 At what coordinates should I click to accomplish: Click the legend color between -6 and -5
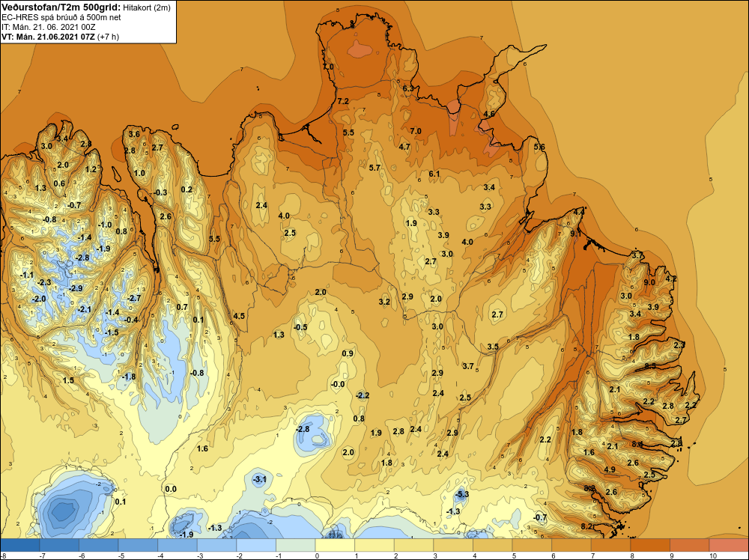click(x=99, y=545)
